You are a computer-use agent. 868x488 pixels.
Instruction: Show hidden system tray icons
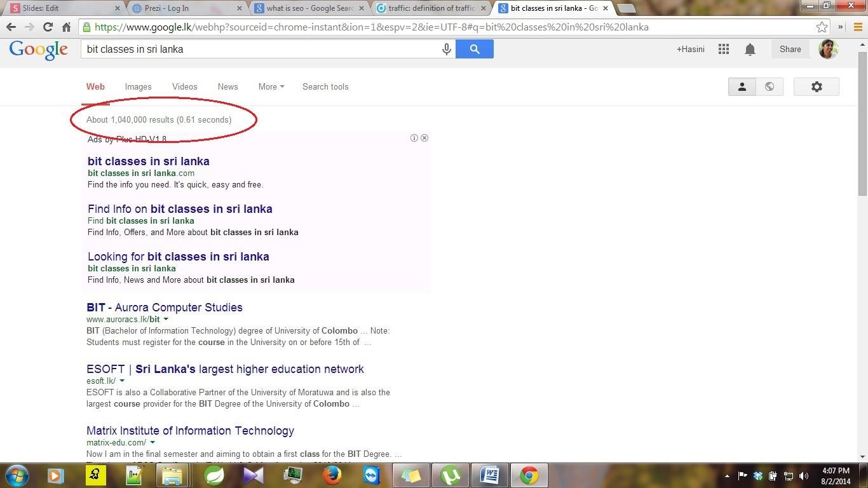tap(727, 475)
